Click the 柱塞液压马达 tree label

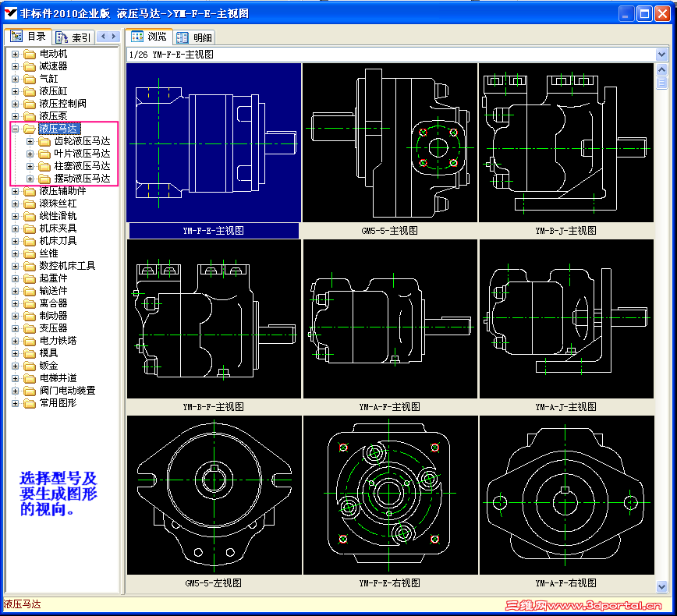82,166
